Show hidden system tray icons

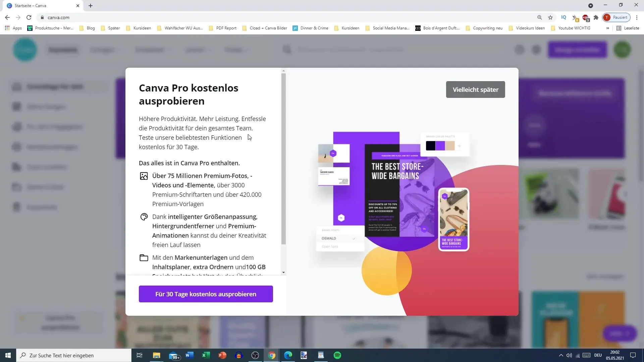point(561,355)
